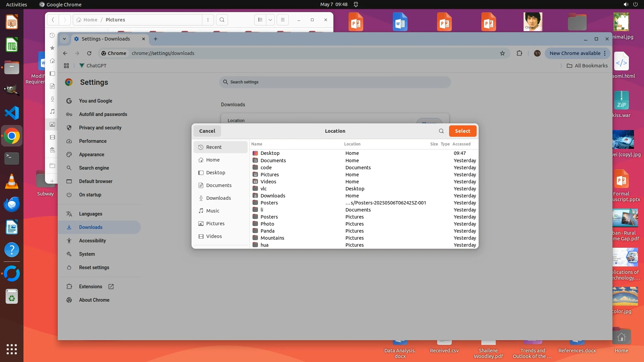Image resolution: width=644 pixels, height=362 pixels.
Task: Select Pictures in dialog sidebar
Action: (215, 224)
